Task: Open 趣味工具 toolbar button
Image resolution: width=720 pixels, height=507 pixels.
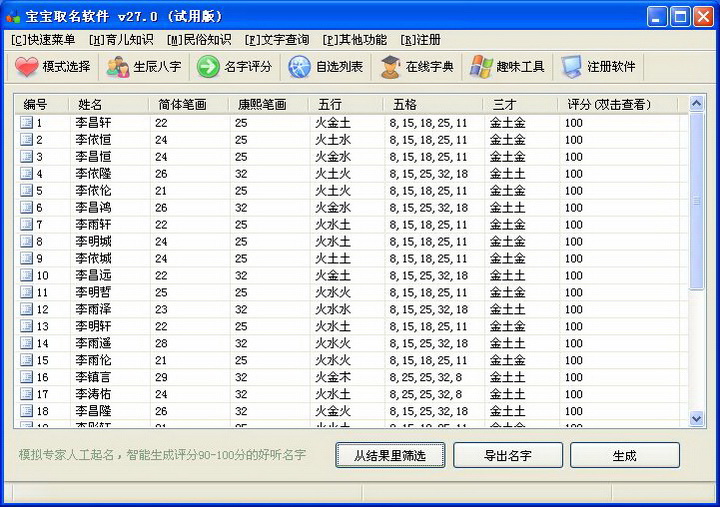Action: pos(507,67)
